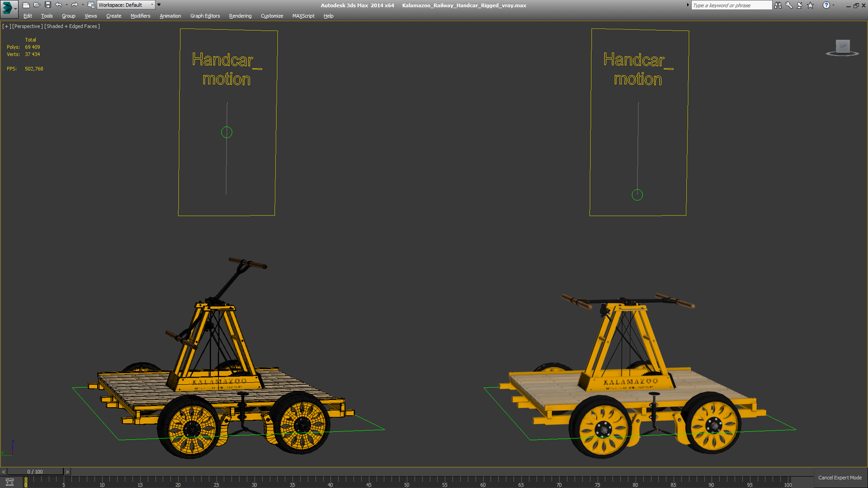Redo the action with Redo arrow
868x488 pixels.
click(75, 5)
